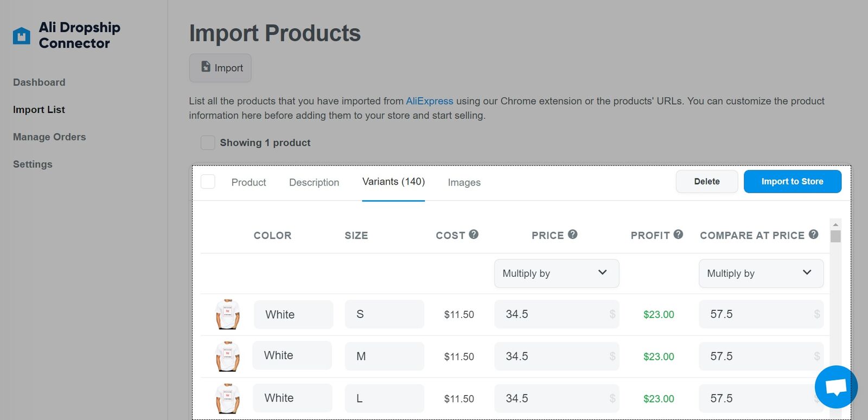
Task: Open the live chat bubble icon
Action: (x=835, y=387)
